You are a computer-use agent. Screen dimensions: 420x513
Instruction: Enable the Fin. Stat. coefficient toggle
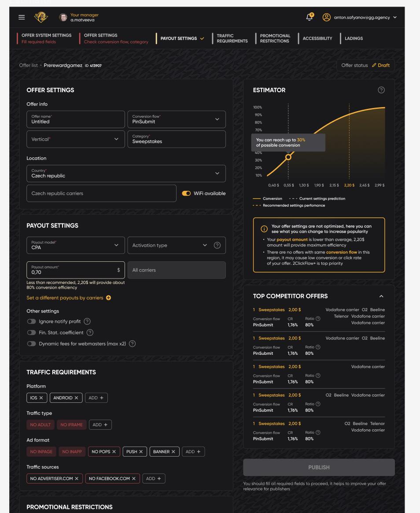[31, 332]
